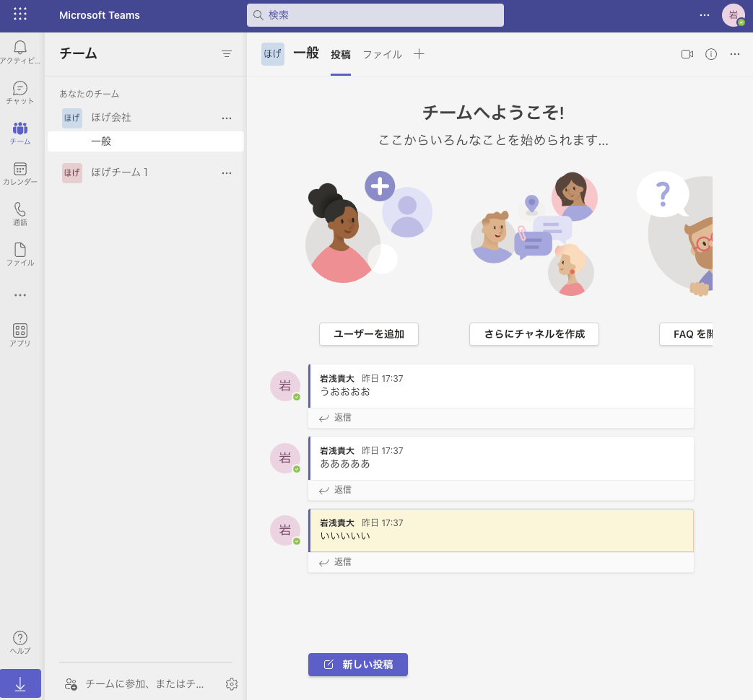Open more options for ほげ会社 team
The width and height of the screenshot is (753, 700).
(227, 118)
